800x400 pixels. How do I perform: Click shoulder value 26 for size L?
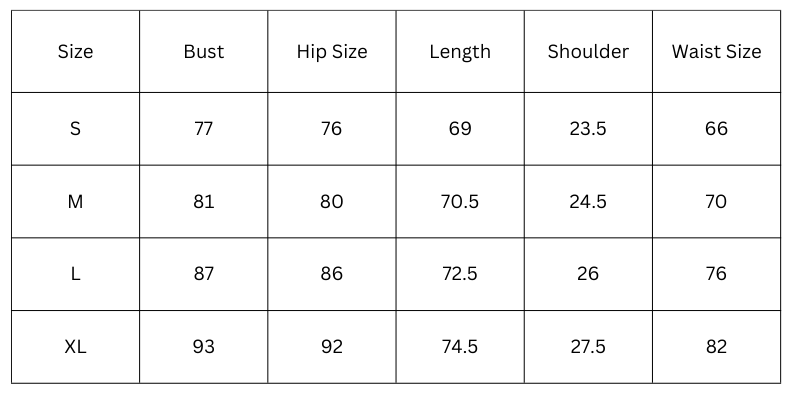[588, 274]
